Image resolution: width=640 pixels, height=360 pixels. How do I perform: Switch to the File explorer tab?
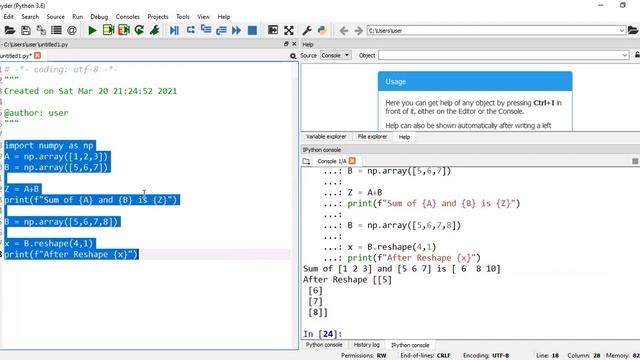tap(372, 137)
